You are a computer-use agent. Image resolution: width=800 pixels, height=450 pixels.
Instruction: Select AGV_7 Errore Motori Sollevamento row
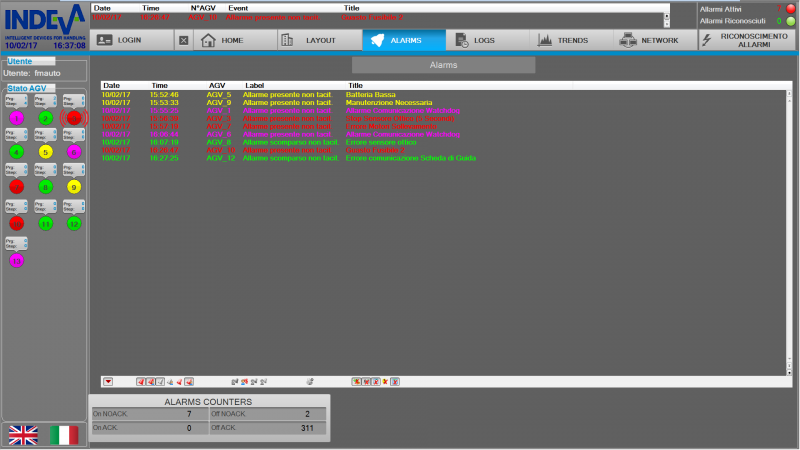point(444,126)
